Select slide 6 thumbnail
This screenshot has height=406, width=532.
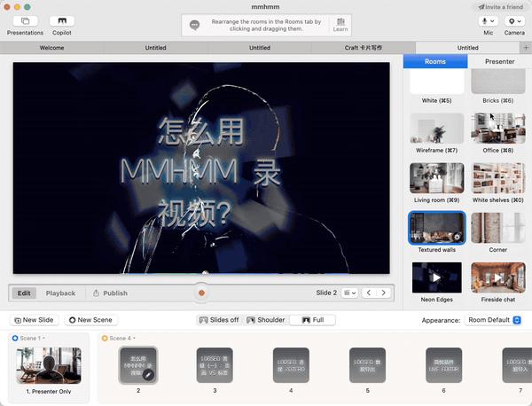(444, 365)
